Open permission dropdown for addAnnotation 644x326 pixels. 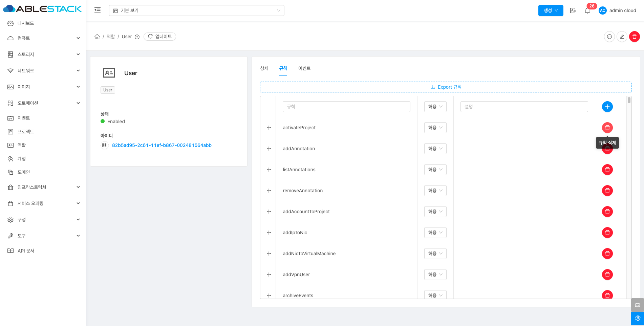point(435,149)
